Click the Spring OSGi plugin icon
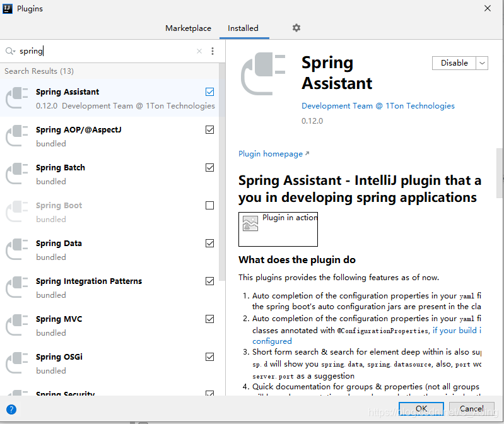 point(16,363)
